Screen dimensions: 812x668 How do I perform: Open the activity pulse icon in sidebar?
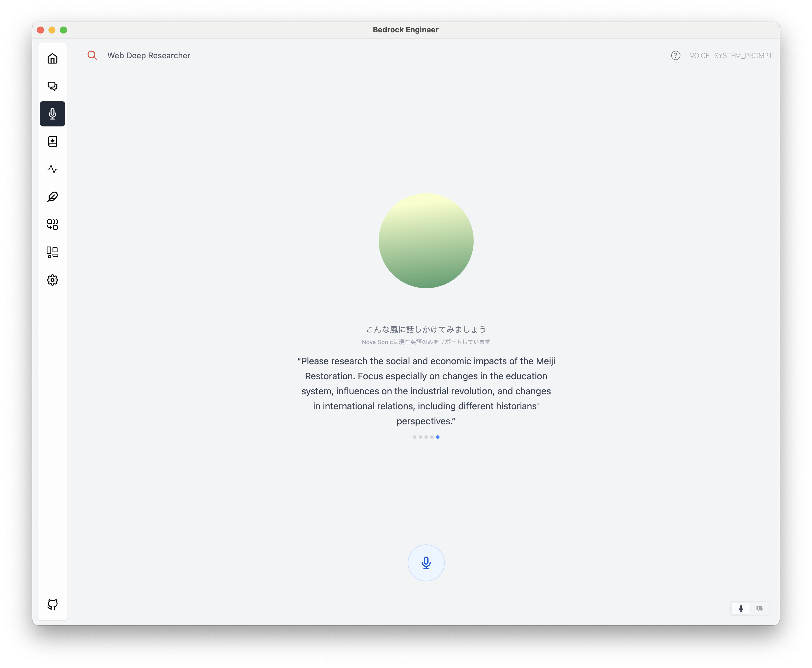pos(52,169)
